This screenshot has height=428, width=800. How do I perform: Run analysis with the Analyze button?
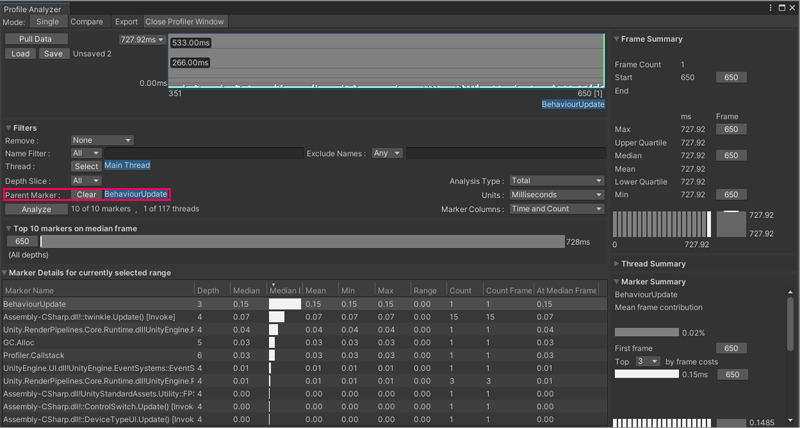click(x=36, y=209)
